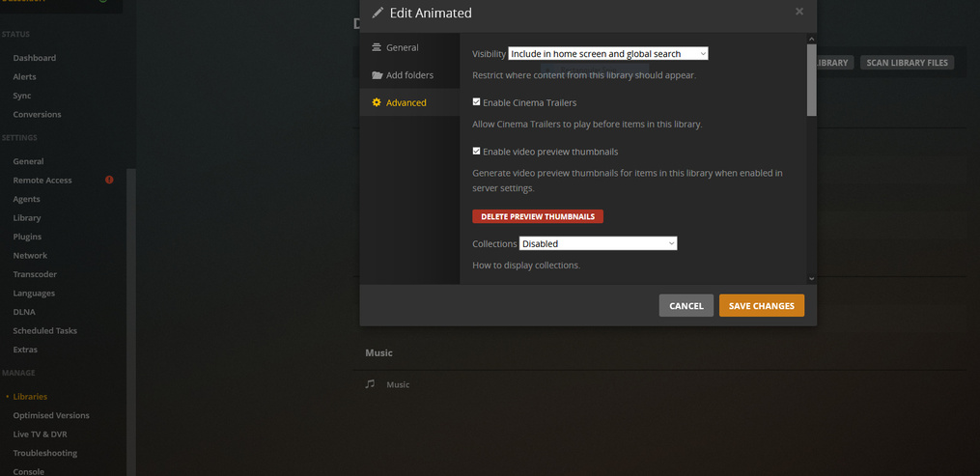980x476 pixels.
Task: Click the Add folders folder icon
Action: [x=377, y=75]
